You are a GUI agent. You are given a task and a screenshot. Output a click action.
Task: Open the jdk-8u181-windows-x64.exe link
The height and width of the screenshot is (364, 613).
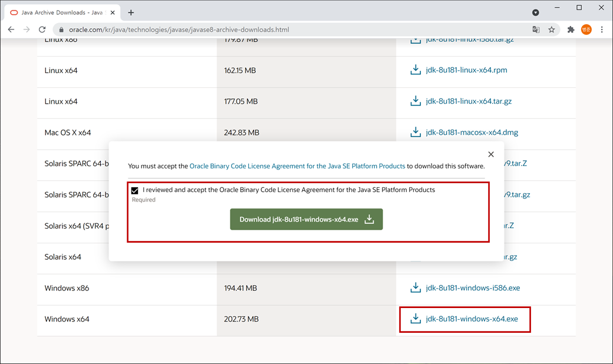pos(472,319)
